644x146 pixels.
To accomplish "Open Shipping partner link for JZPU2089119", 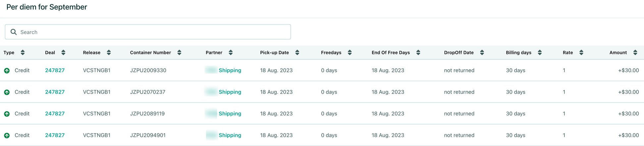I will 230,113.
